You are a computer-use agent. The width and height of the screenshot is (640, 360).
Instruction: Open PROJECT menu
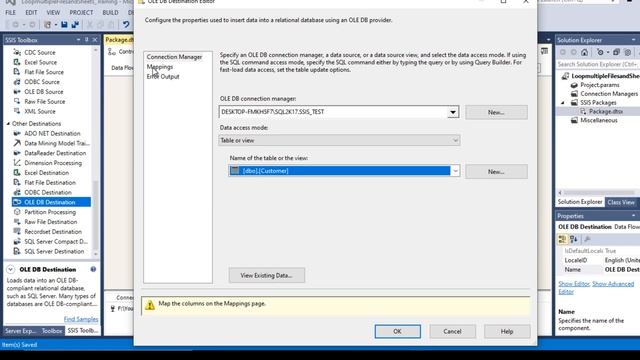(81, 13)
